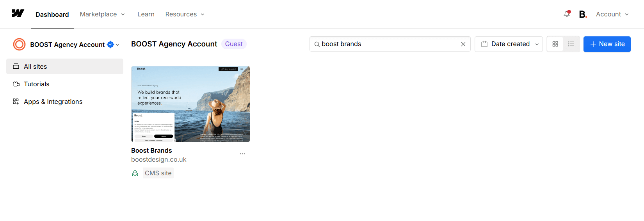Click the CMS site tag
Viewport: 644px width, 221px height.
158,173
